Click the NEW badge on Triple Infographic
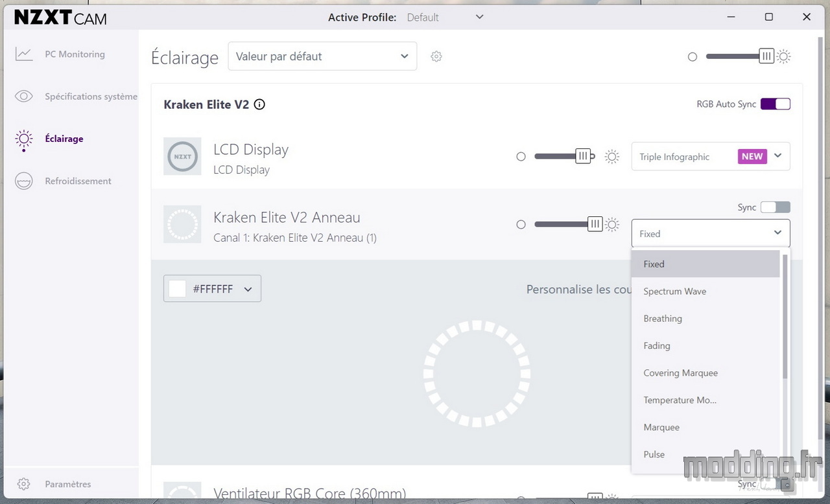830x504 pixels. (x=752, y=156)
